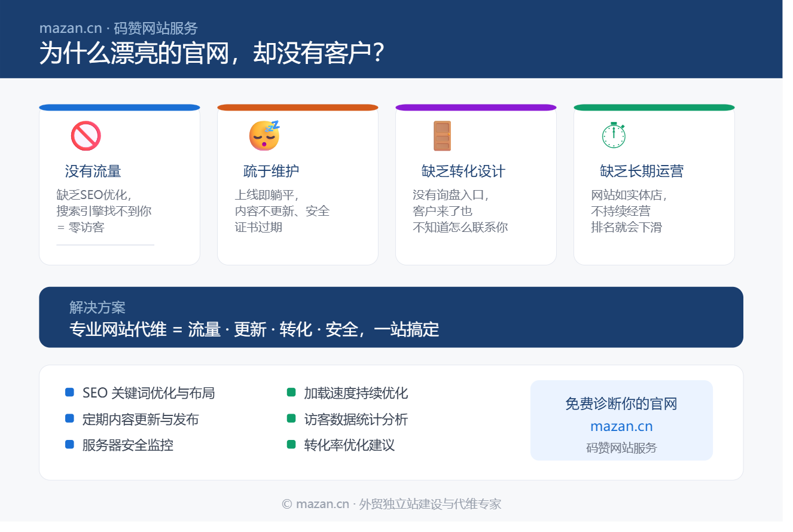Click the 免费诊断你的官网 call-to-action text
The width and height of the screenshot is (793, 532).
(621, 403)
